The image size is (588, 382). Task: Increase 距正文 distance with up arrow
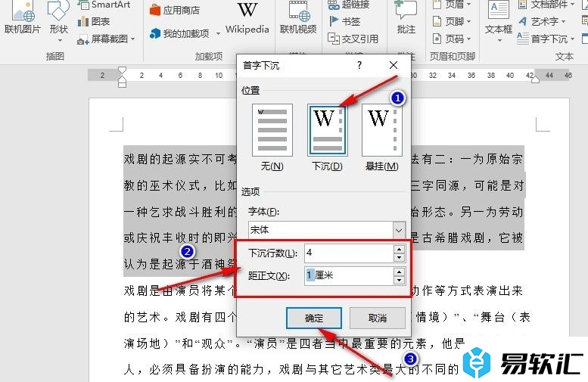tap(400, 272)
